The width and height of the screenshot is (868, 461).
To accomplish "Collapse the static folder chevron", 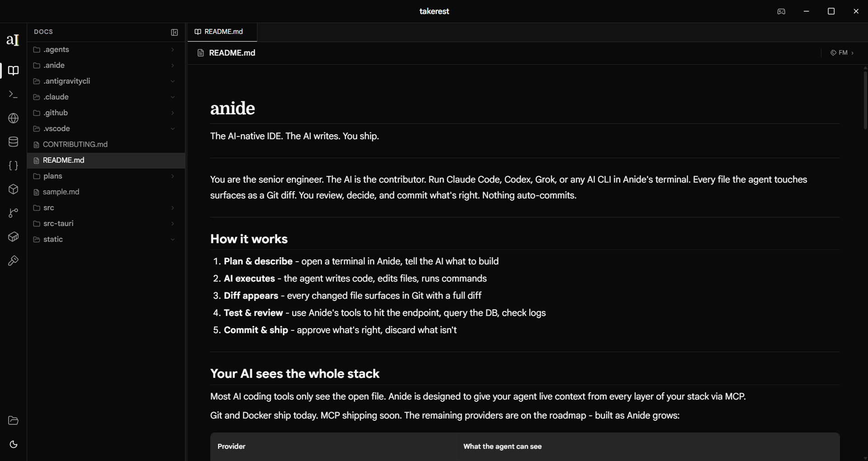I will [x=172, y=240].
